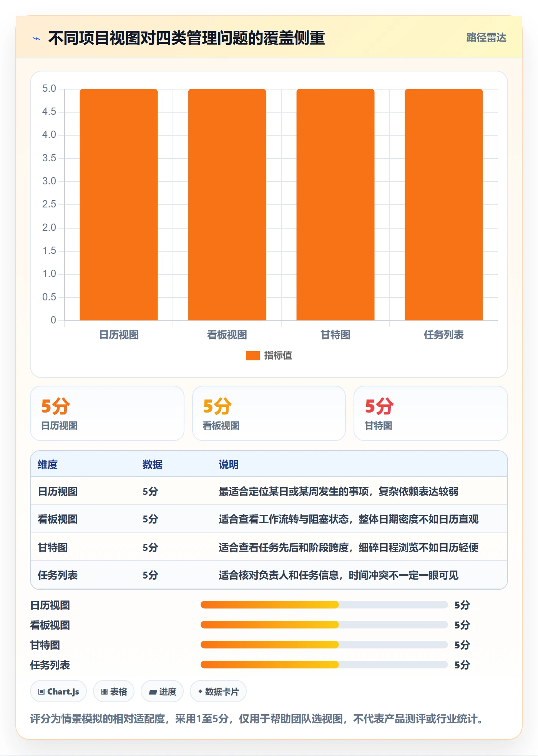The image size is (538, 756).
Task: Click the 路径雷达 label in header
Action: click(x=486, y=38)
